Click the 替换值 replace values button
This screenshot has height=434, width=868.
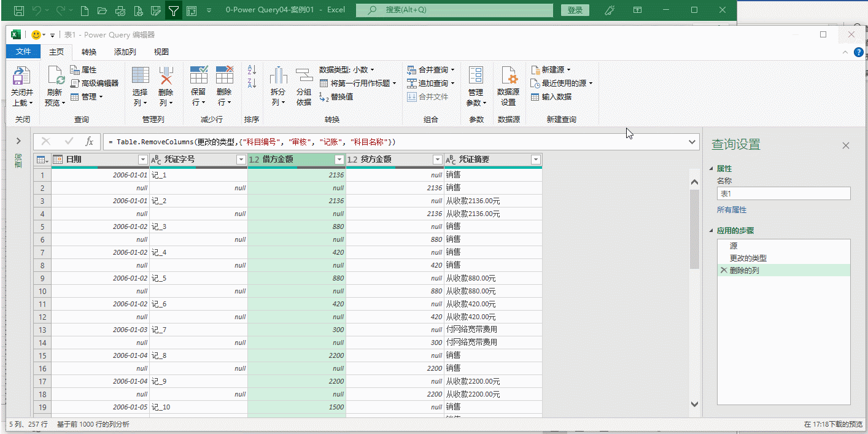tap(336, 96)
